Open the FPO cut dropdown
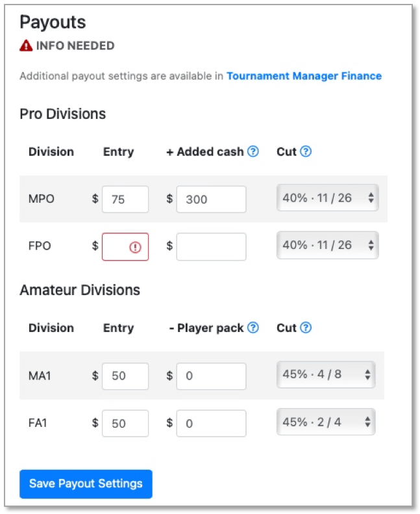Screen dimensions: 420x514 click(328, 245)
